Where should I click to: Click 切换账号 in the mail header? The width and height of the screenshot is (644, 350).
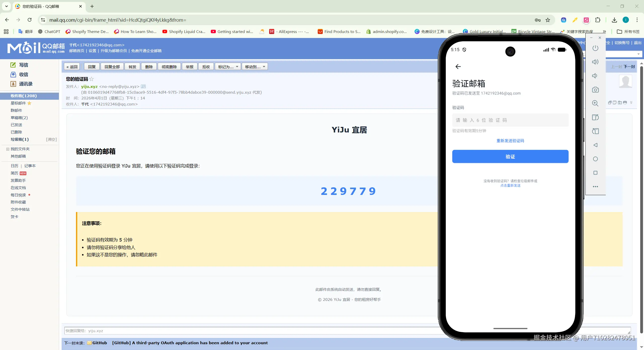pyautogui.click(x=622, y=43)
